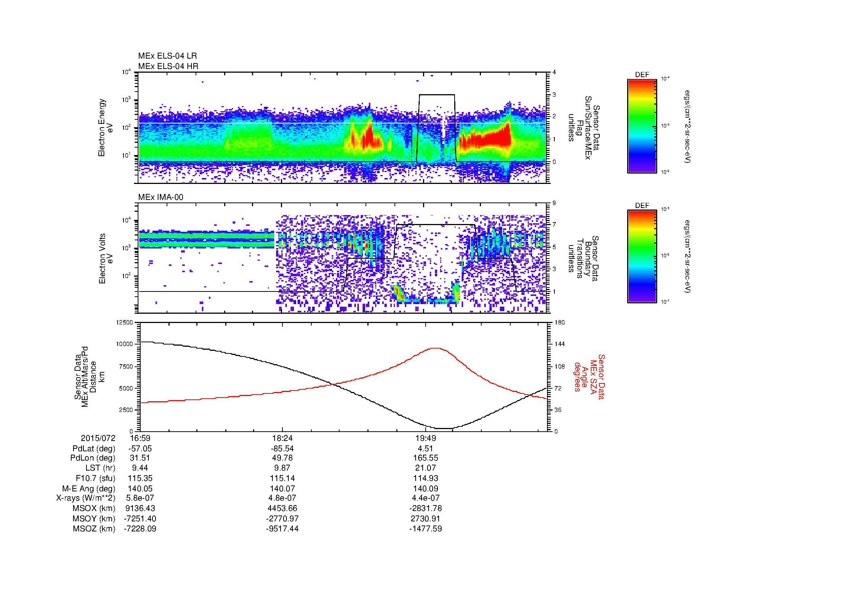This screenshot has width=868, height=613.
Task: Click the MSOZ value '-1477.59'
Action: coord(425,529)
